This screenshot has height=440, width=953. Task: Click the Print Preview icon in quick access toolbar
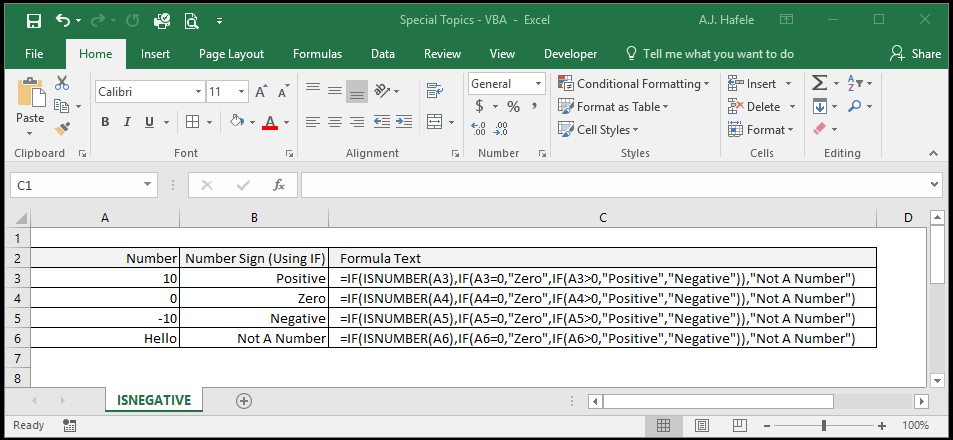pos(191,21)
